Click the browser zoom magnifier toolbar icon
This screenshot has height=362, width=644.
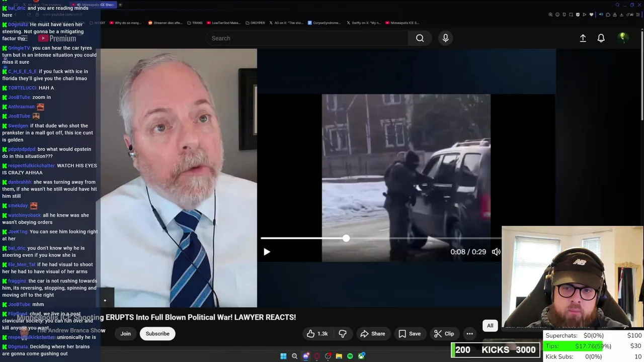550,15
